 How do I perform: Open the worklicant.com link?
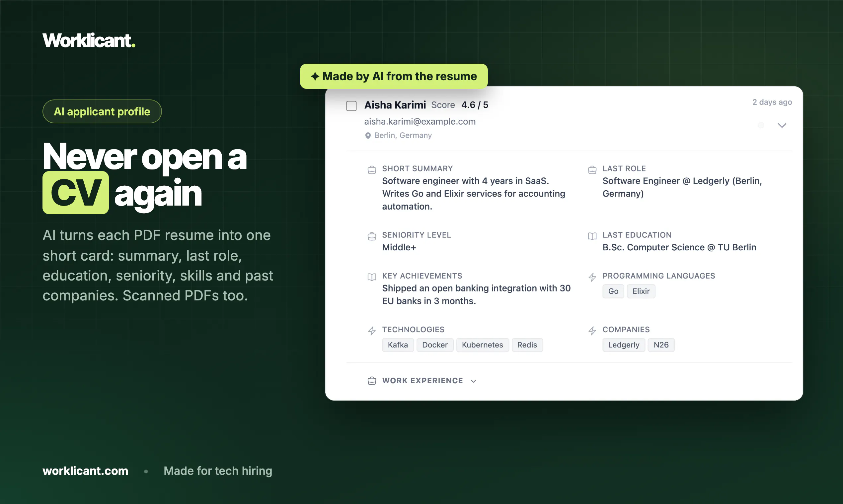pos(85,471)
